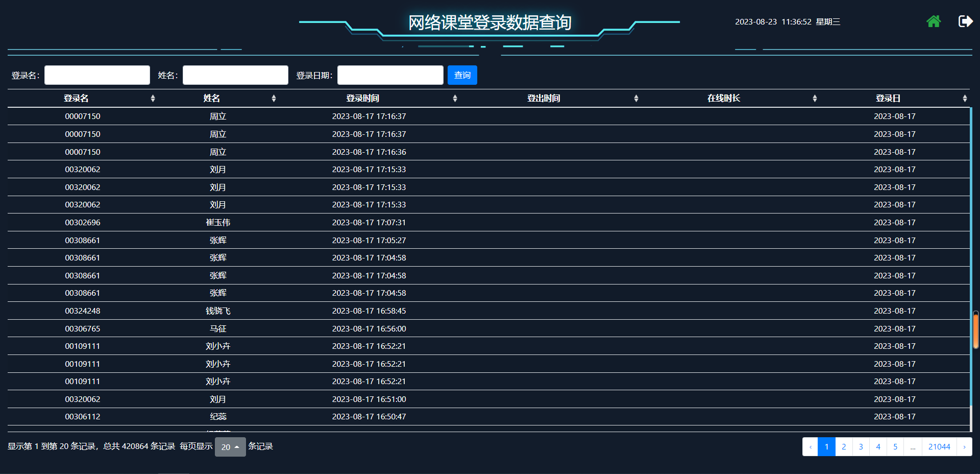Click the 登出时间 column header
Image resolution: width=980 pixels, height=474 pixels.
click(544, 99)
